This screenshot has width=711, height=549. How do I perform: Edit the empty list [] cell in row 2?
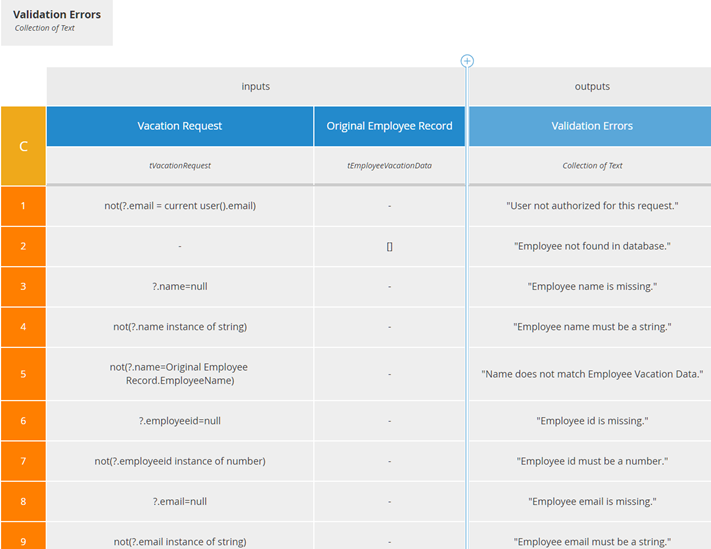[x=389, y=246]
